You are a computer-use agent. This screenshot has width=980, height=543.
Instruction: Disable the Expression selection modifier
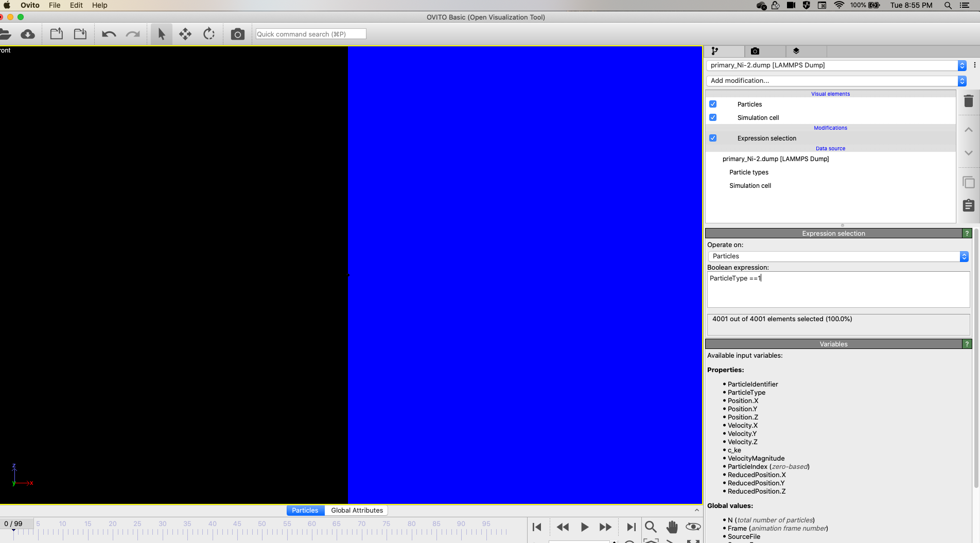click(x=713, y=138)
